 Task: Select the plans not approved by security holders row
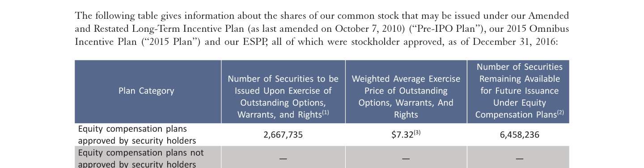point(322,157)
